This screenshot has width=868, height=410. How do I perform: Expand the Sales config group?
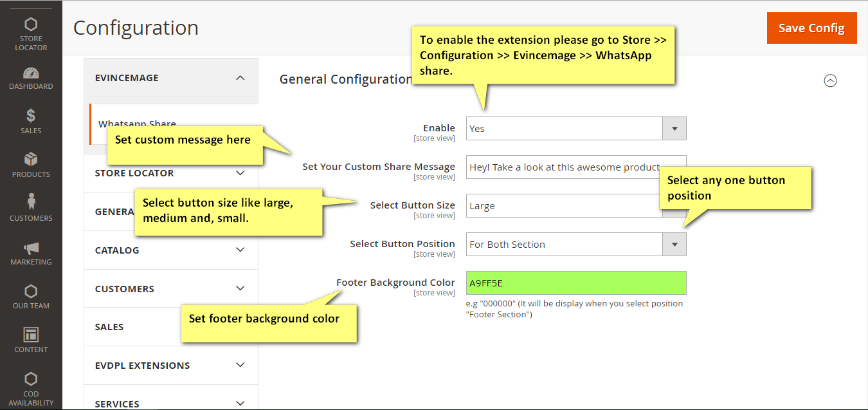(170, 327)
